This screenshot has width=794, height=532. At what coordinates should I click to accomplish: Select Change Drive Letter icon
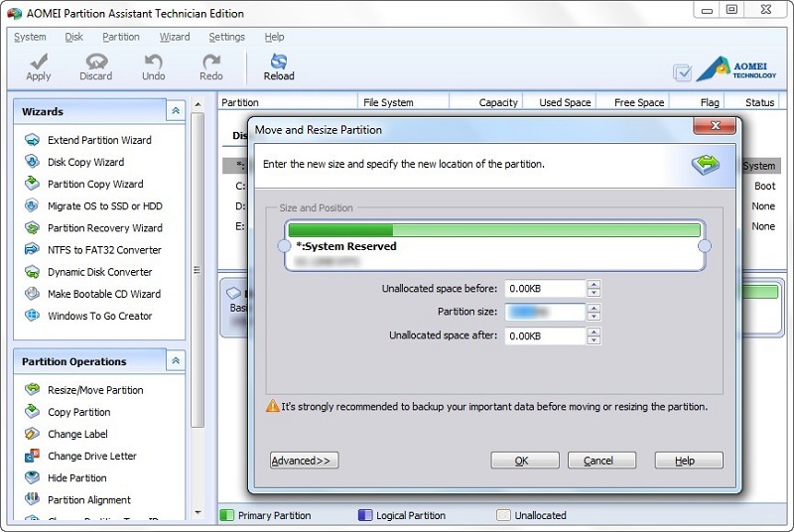coord(32,456)
